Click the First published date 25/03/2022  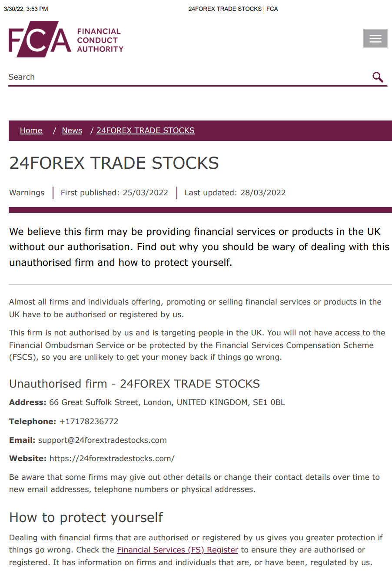tap(145, 193)
